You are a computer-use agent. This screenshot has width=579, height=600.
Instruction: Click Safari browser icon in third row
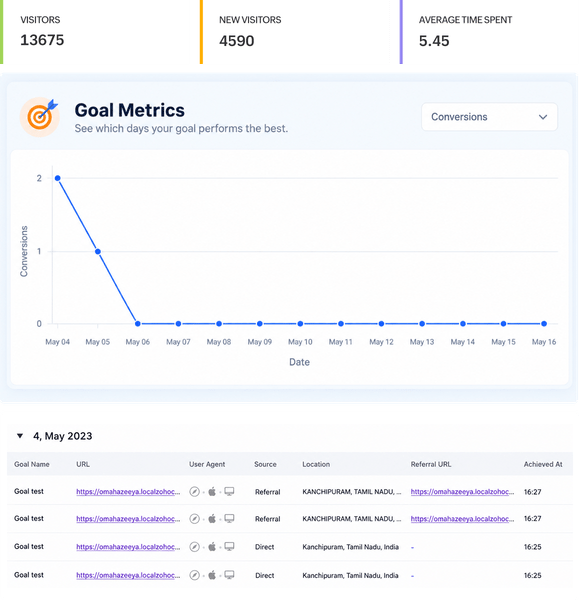pyautogui.click(x=194, y=547)
